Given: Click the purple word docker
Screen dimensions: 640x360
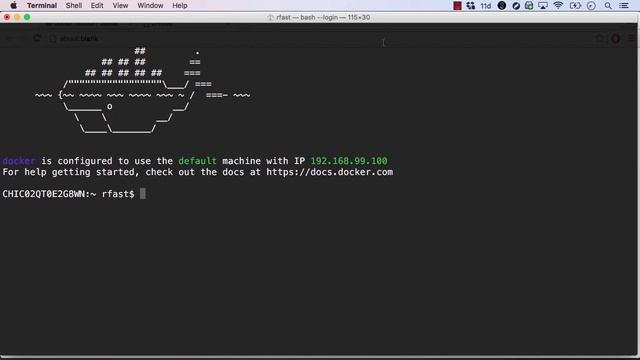Looking at the screenshot, I should [19, 161].
